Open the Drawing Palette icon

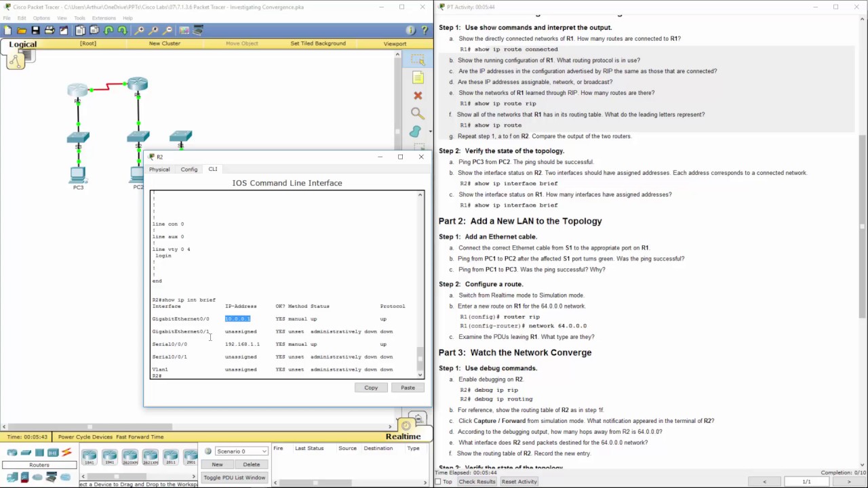[x=184, y=30]
